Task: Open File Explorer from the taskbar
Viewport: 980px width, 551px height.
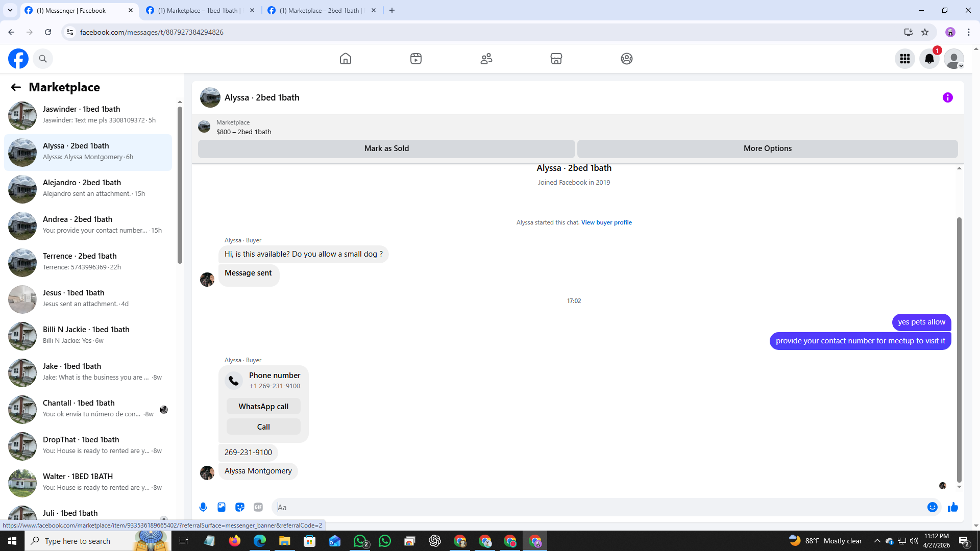Action: (284, 541)
